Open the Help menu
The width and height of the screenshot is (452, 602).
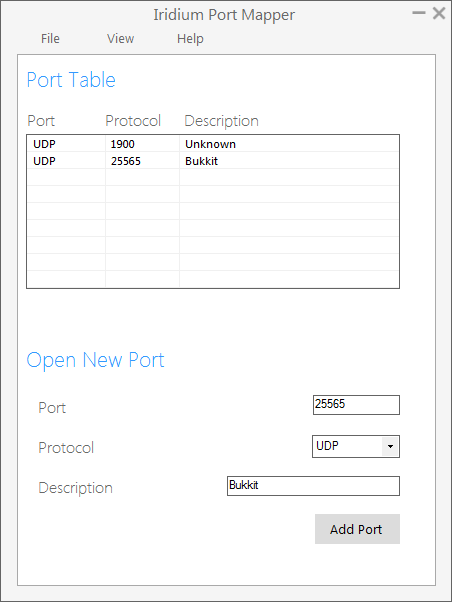190,39
